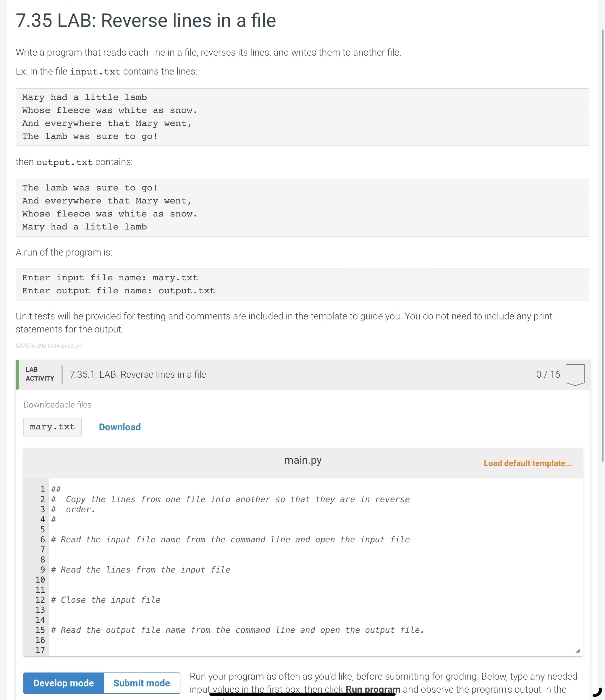Screen dimensions: 605x700
Task: Click line number 1 in the editor gutter
Action: (42, 489)
